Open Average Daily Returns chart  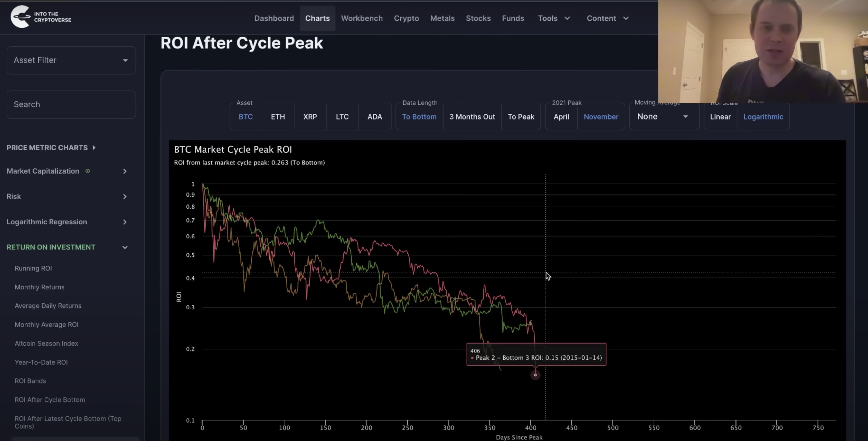(48, 306)
